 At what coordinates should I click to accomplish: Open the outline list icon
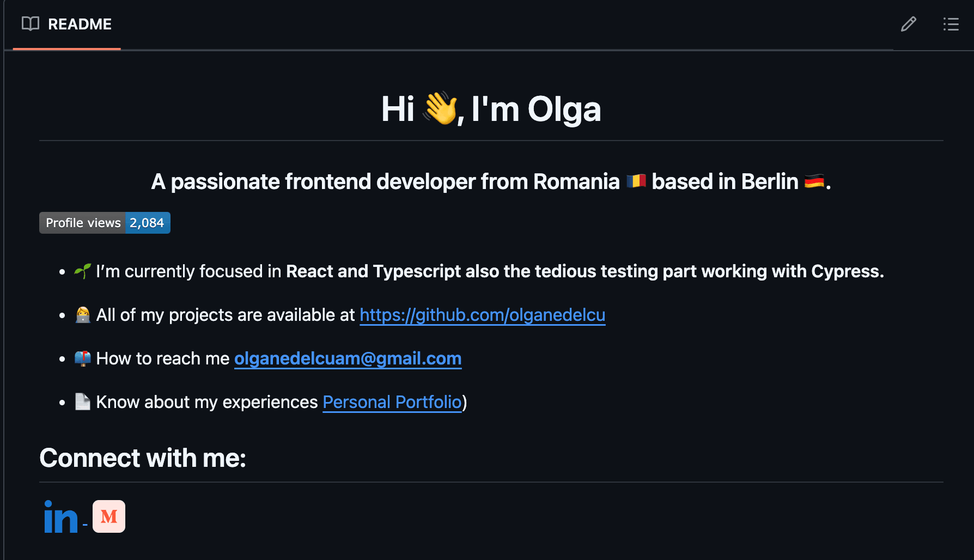pos(951,24)
